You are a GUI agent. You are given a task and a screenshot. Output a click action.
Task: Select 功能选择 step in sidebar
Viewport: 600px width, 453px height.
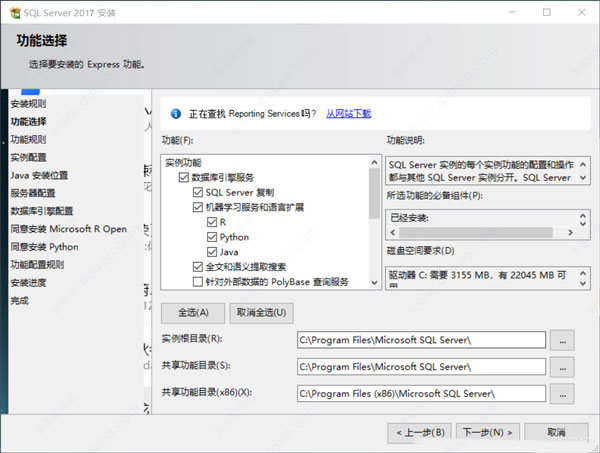28,122
